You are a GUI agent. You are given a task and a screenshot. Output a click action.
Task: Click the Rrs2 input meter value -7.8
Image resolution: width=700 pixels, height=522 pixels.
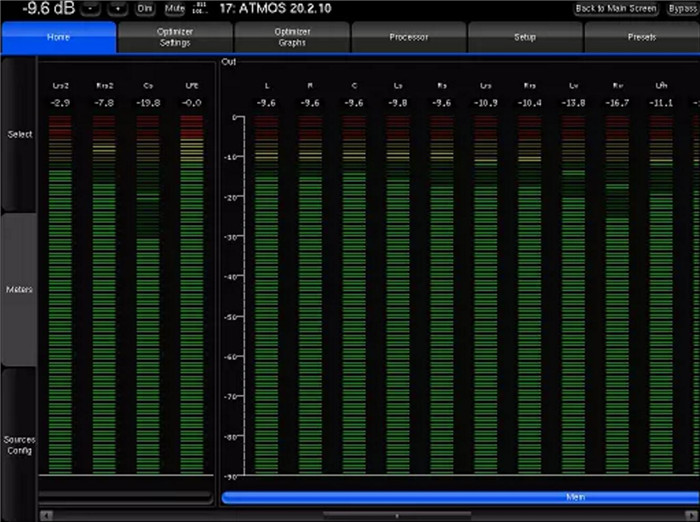[104, 103]
